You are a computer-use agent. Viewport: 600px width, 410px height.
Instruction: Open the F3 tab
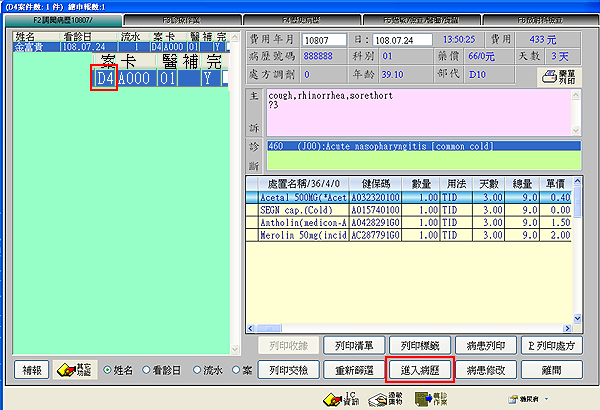[x=180, y=18]
